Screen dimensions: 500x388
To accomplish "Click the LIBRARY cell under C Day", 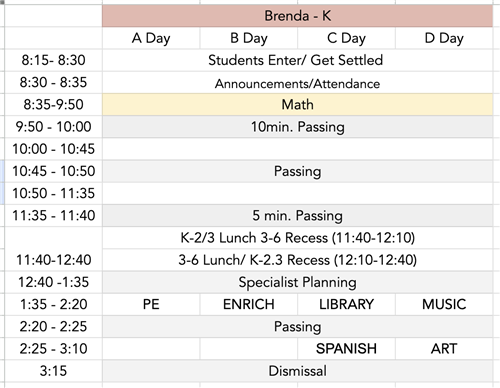I will [346, 304].
